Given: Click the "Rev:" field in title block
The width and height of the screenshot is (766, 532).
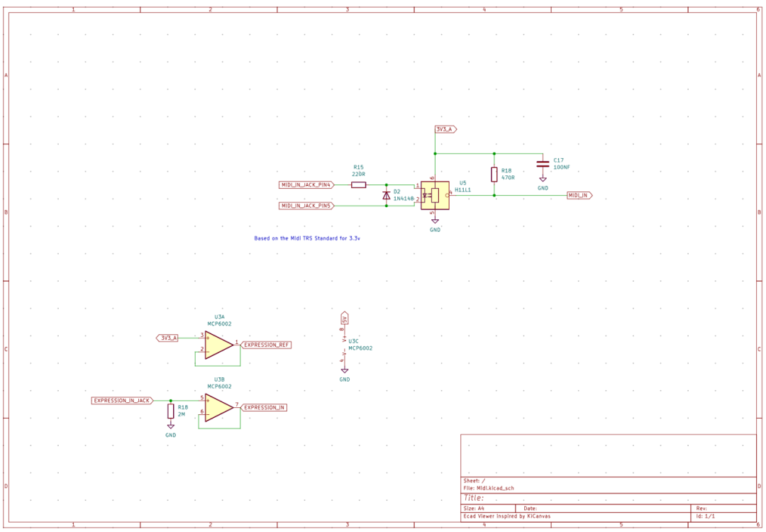Looking at the screenshot, I should pyautogui.click(x=701, y=509).
